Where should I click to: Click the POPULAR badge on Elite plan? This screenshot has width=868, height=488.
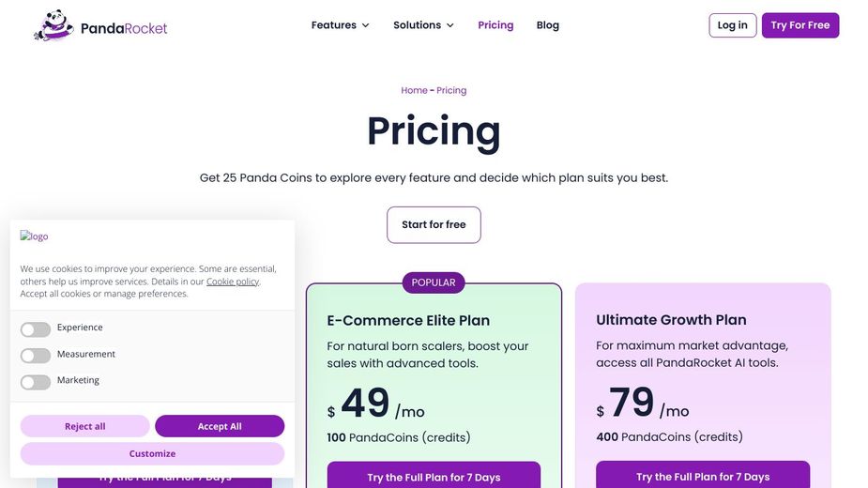434,282
